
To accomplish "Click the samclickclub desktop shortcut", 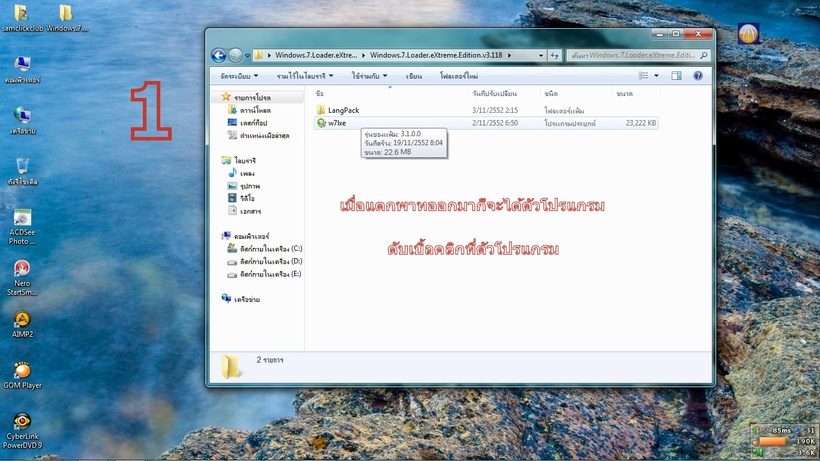I will click(x=22, y=18).
